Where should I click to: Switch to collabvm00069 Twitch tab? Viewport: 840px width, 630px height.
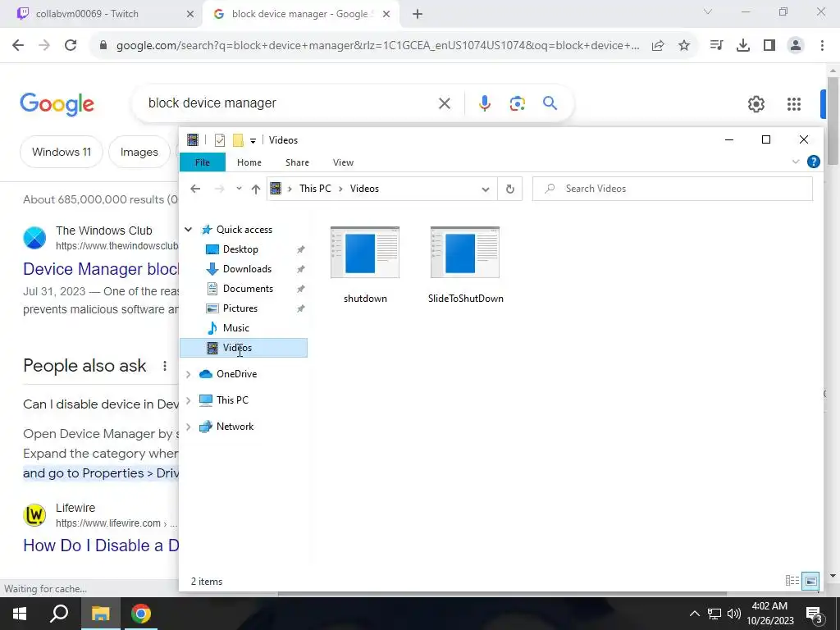click(x=102, y=14)
